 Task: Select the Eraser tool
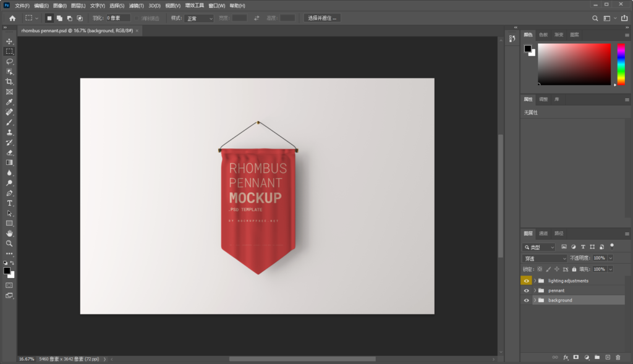9,152
